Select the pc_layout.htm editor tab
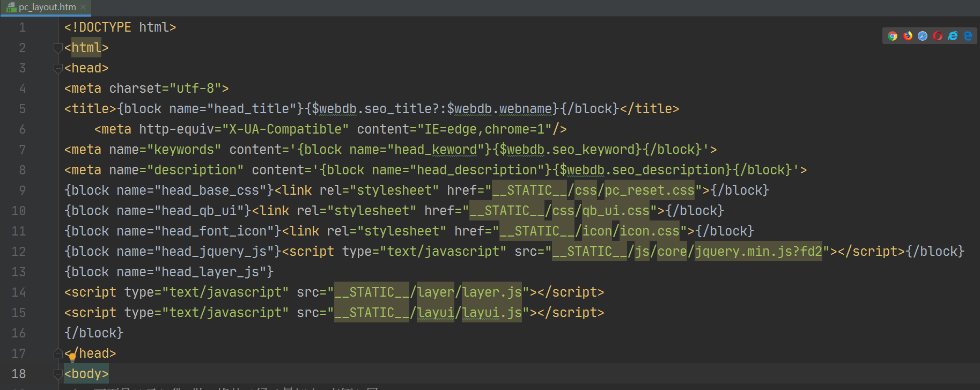 [x=46, y=8]
